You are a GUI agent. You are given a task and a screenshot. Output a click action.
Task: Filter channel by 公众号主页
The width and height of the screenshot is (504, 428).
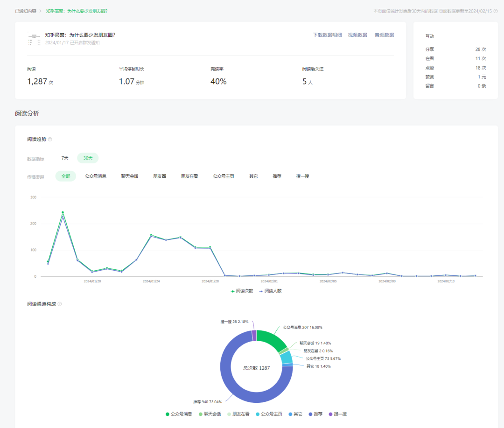[224, 176]
